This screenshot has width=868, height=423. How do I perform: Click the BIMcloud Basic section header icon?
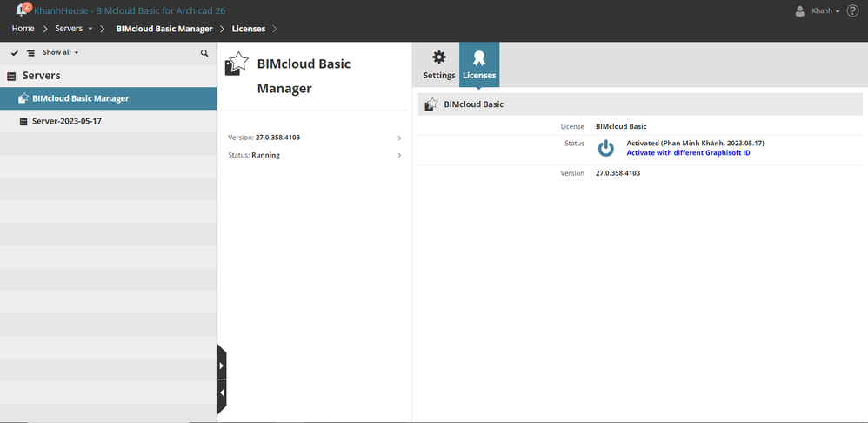click(x=431, y=104)
